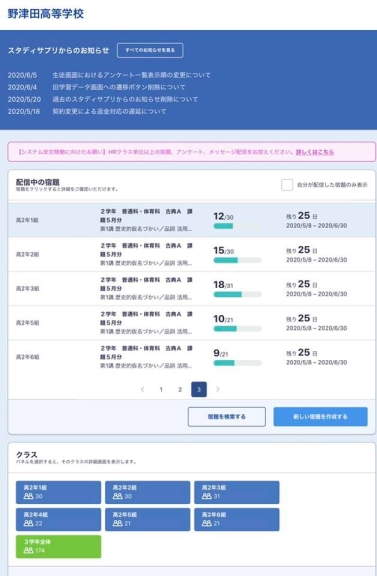
Task: Open the 高2年6組 class panel
Action: 237,519
